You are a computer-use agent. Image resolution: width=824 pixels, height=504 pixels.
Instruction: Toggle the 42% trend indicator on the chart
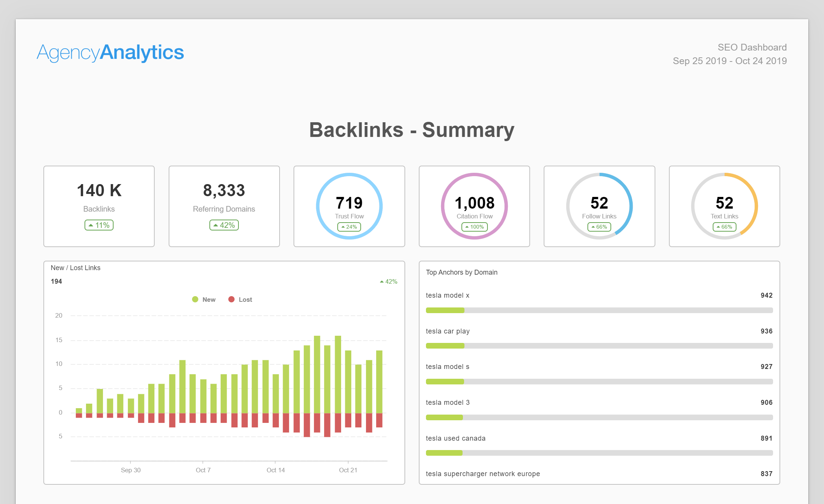pos(387,281)
